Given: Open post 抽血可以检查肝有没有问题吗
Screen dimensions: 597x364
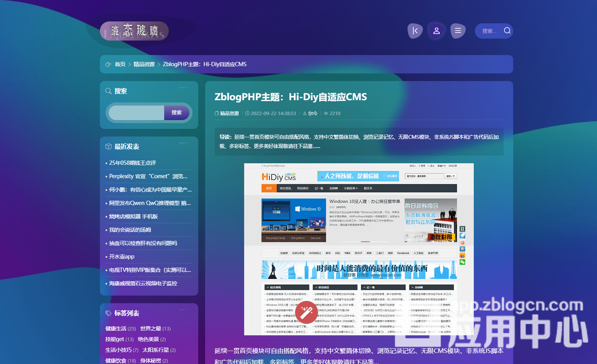Looking at the screenshot, I should point(143,243).
